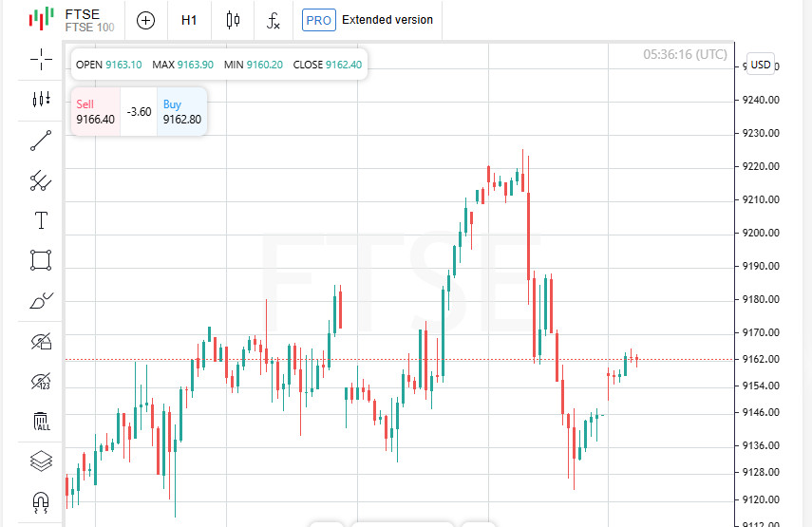Open candlestick chart style menu
This screenshot has width=812, height=527.
pyautogui.click(x=233, y=20)
